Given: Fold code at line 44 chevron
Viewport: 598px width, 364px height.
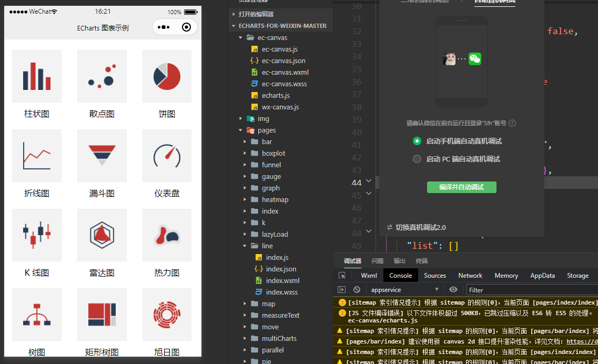Looking at the screenshot, I should coord(369,181).
